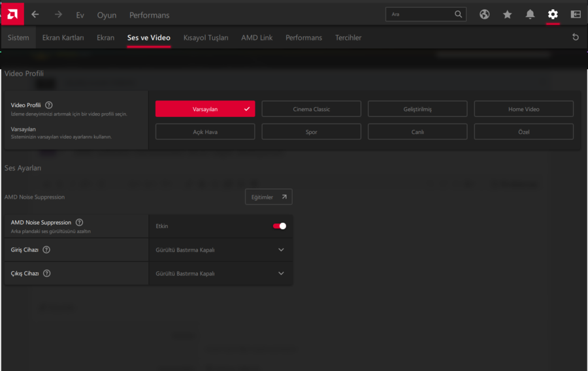Expand the Giriş Cihazı dropdown
This screenshot has height=371, width=588.
(x=221, y=250)
